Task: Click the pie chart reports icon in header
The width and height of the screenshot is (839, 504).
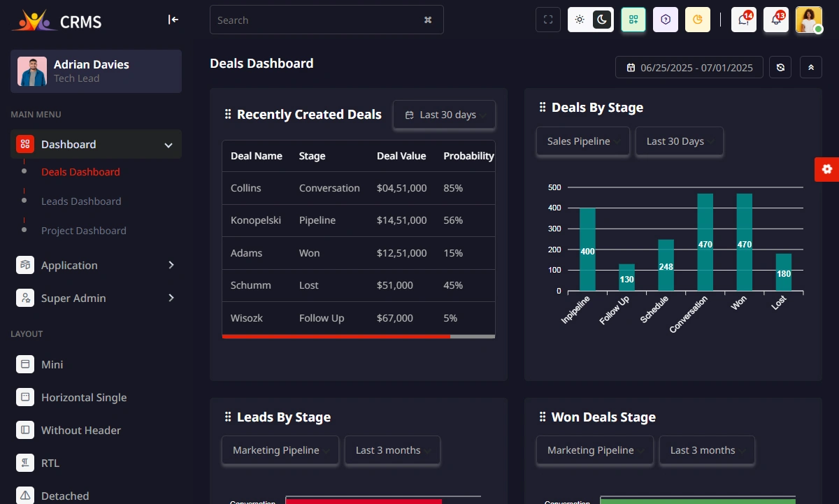Action: point(697,20)
